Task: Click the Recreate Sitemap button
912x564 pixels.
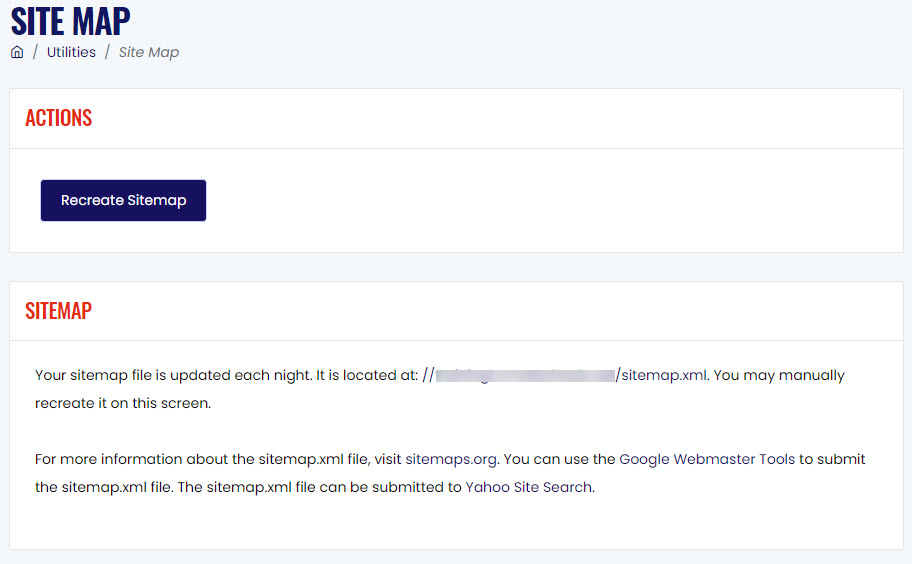Action: (x=123, y=201)
